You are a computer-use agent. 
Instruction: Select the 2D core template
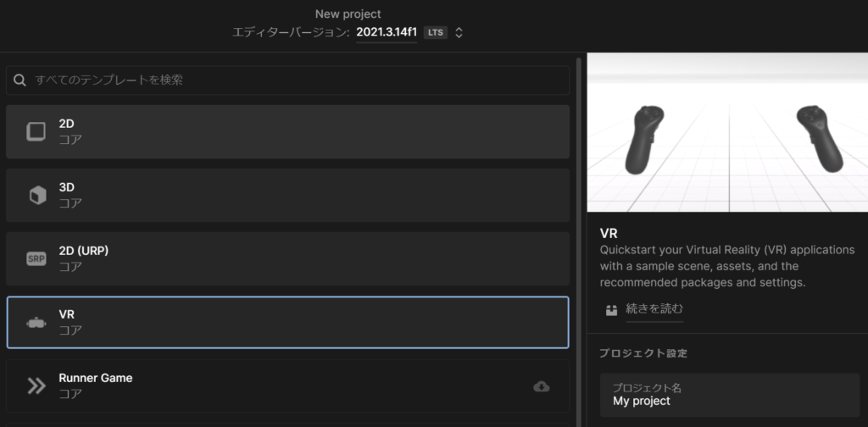288,131
